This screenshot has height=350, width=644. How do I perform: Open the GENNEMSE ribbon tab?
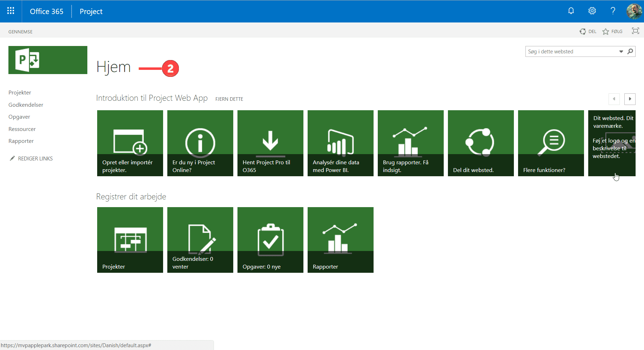[x=20, y=32]
